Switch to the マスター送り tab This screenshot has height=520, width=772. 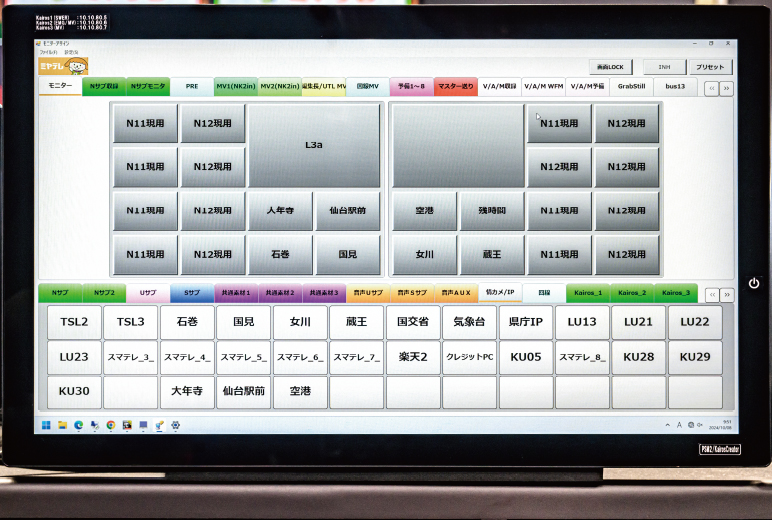point(456,87)
